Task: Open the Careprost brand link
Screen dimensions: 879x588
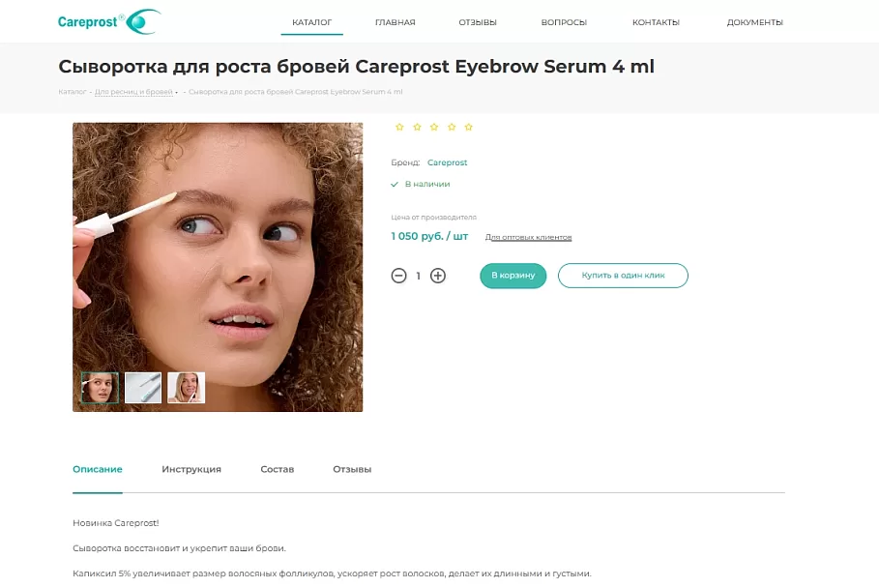Action: [x=447, y=162]
